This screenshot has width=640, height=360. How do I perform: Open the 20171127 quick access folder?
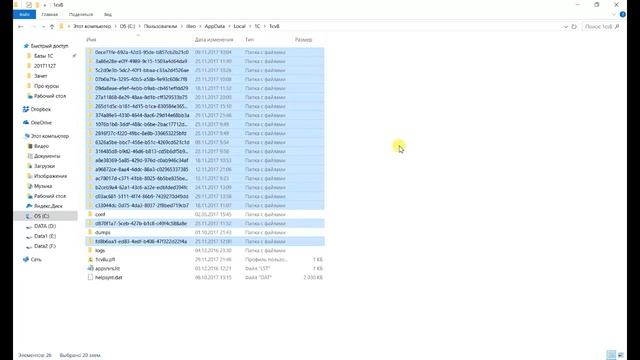(x=44, y=66)
